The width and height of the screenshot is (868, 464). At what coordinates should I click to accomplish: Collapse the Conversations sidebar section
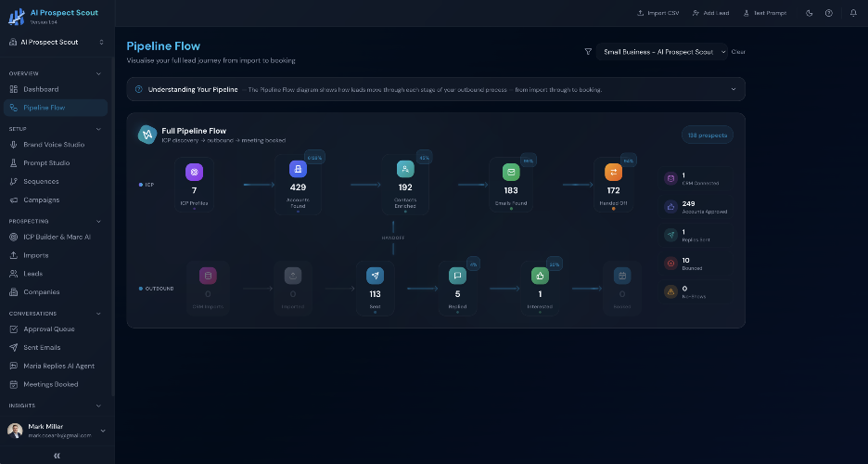98,314
